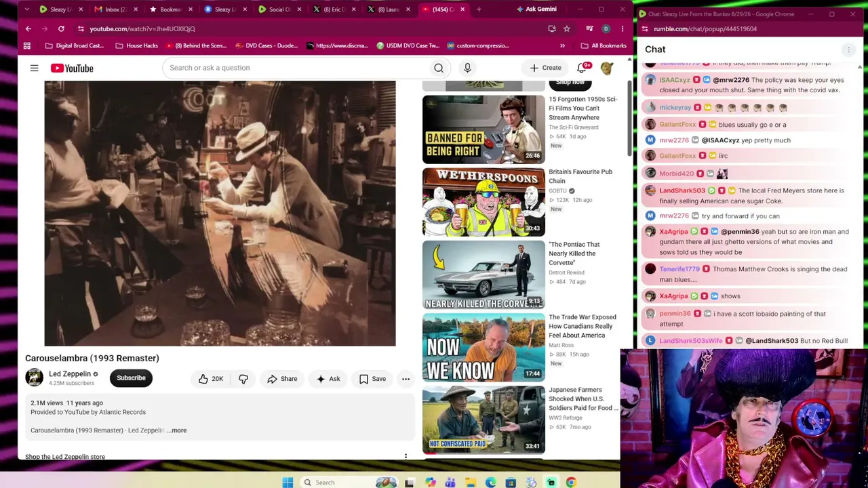Image resolution: width=868 pixels, height=488 pixels.
Task: Launch File Explorer from the taskbar
Action: point(470,483)
